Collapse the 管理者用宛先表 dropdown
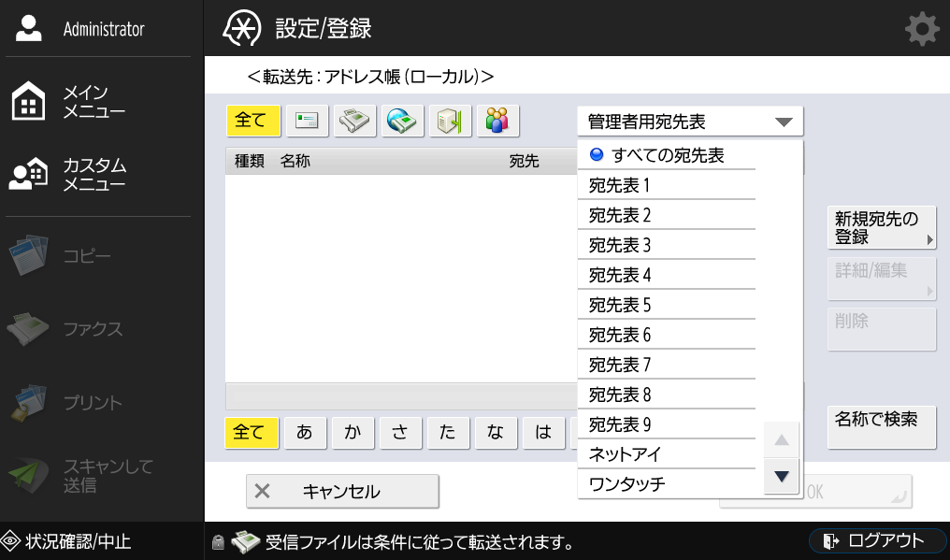 689,122
